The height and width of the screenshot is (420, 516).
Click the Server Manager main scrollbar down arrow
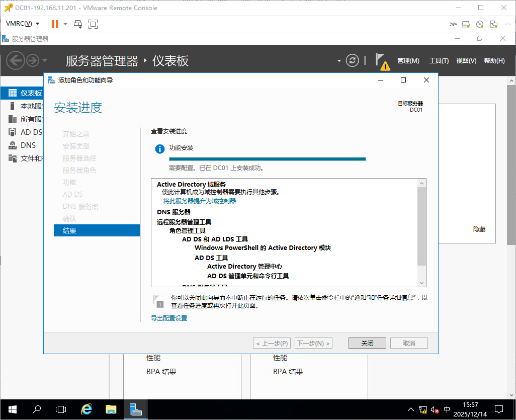pyautogui.click(x=511, y=395)
